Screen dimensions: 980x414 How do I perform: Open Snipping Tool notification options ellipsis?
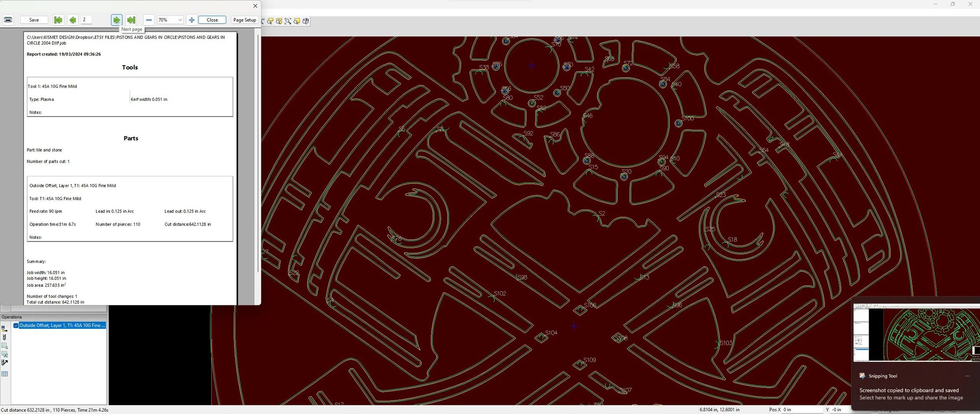967,376
